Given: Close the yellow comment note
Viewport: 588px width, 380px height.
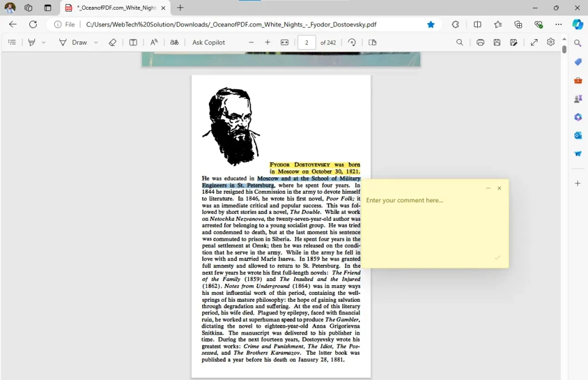Looking at the screenshot, I should (x=499, y=188).
